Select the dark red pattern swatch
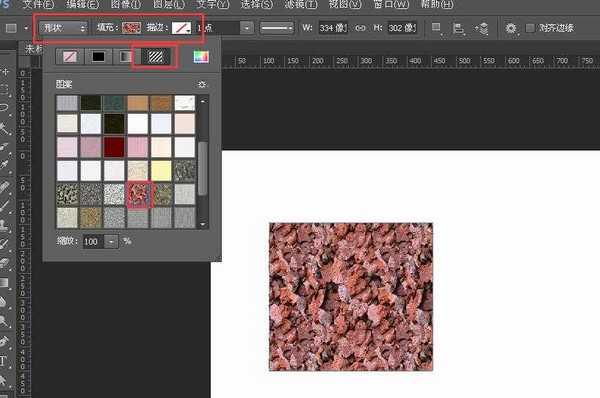This screenshot has width=600, height=398. coord(114,147)
